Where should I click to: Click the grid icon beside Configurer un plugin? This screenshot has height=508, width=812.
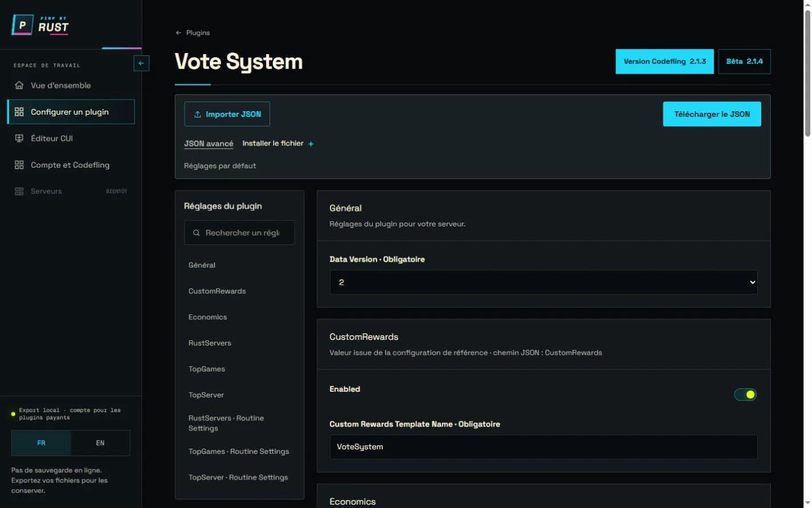click(x=19, y=112)
